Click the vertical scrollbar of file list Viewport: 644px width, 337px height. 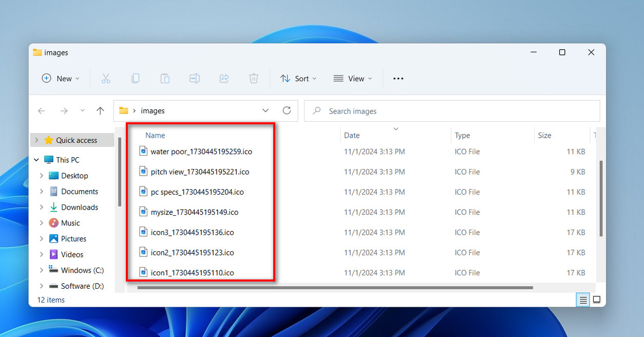coord(601,198)
